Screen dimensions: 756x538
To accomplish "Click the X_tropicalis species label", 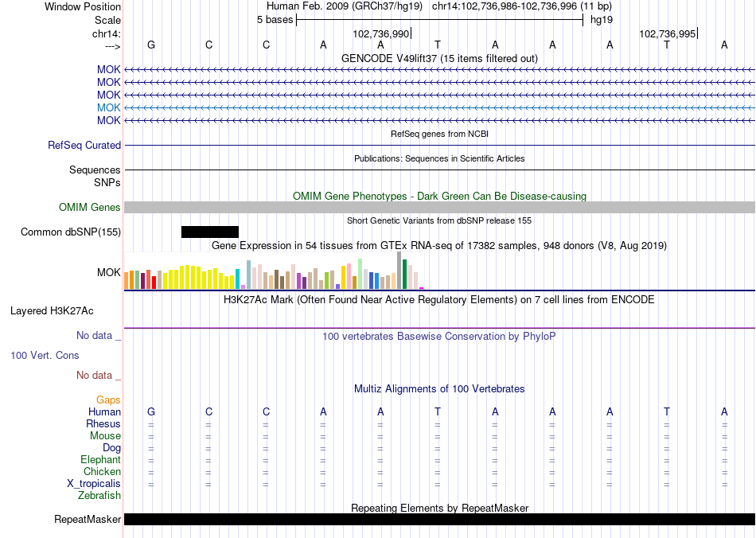I will click(94, 484).
